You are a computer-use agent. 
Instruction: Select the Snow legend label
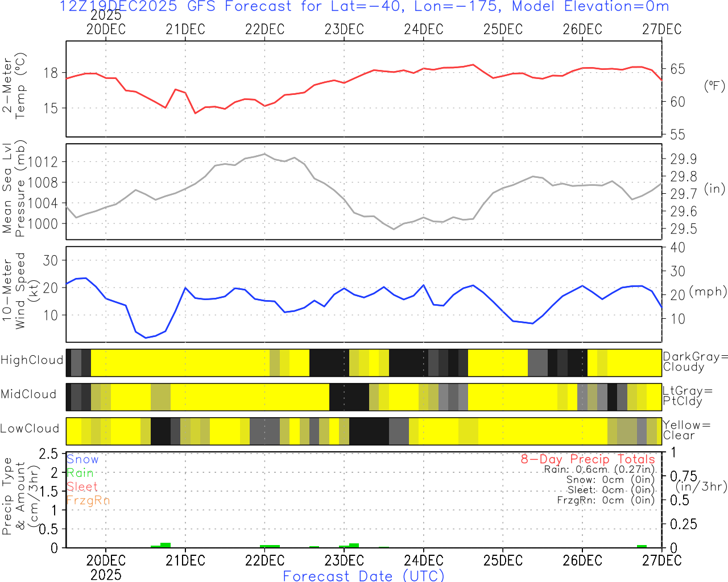tap(82, 459)
